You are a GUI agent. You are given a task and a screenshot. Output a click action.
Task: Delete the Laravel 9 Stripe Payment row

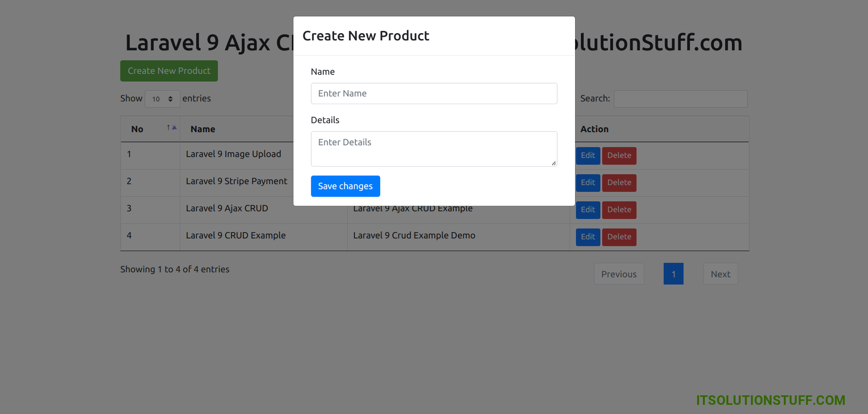pos(619,183)
